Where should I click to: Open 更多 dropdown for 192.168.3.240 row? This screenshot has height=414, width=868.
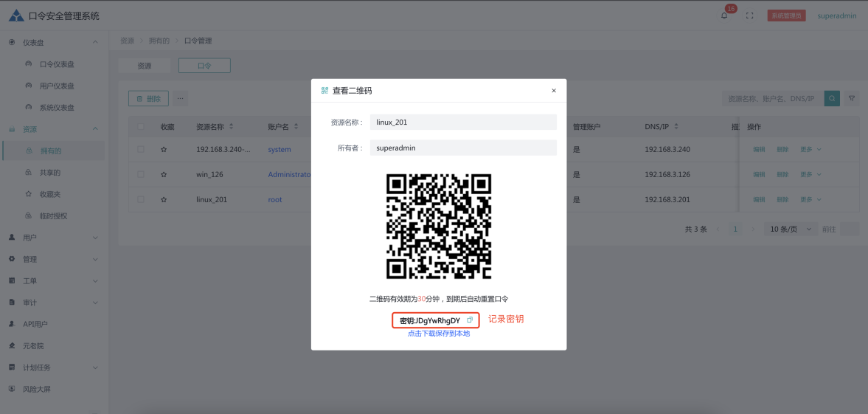810,150
